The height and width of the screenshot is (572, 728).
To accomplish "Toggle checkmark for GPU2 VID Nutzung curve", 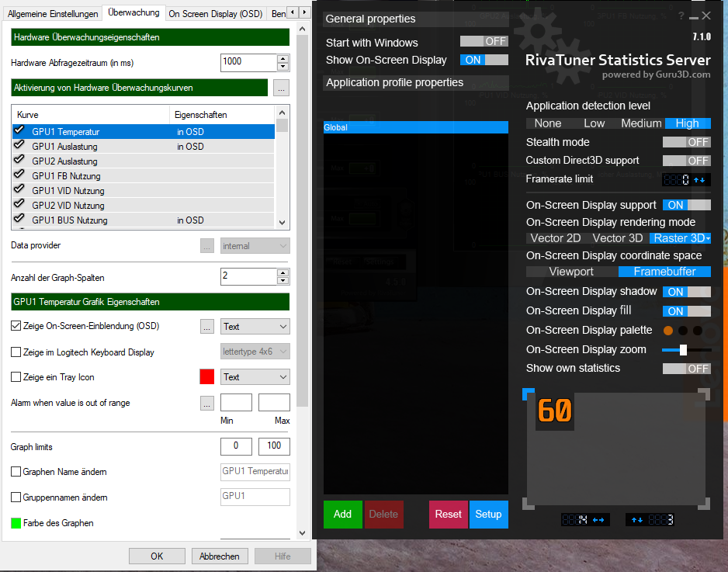I will tap(19, 204).
